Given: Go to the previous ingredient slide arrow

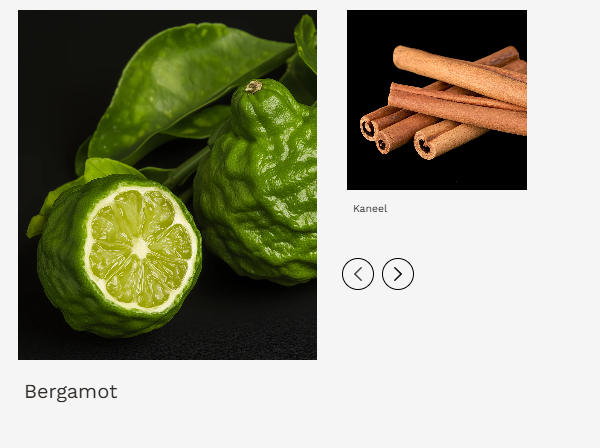Looking at the screenshot, I should [358, 274].
